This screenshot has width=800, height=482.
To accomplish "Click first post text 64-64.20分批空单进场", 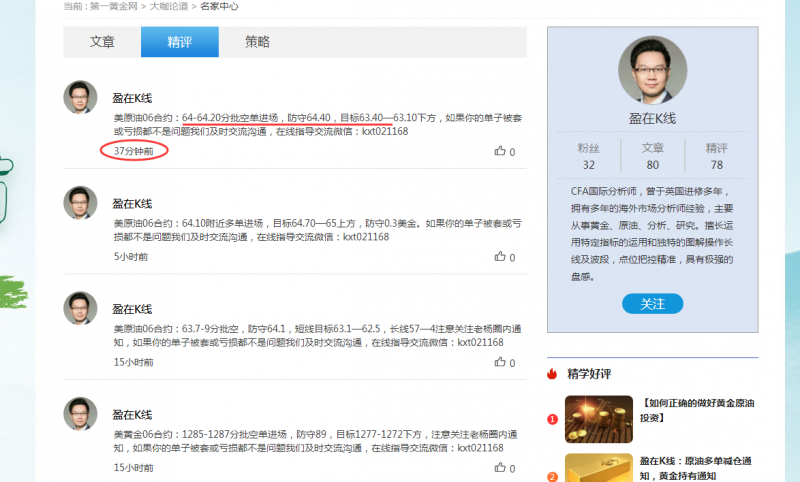I will (x=230, y=118).
